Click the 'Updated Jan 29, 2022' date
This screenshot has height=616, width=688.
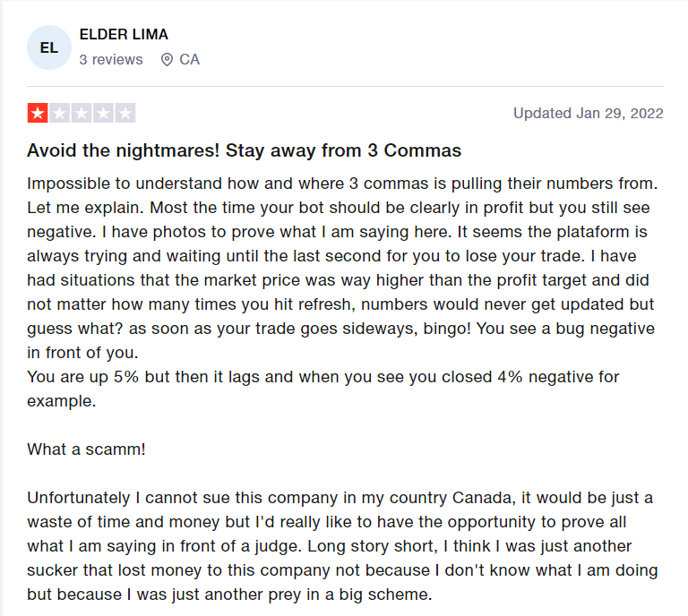click(x=589, y=113)
